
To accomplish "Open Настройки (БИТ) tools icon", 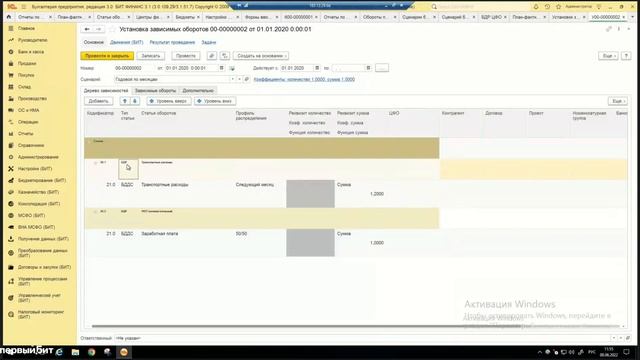I will [x=11, y=169].
